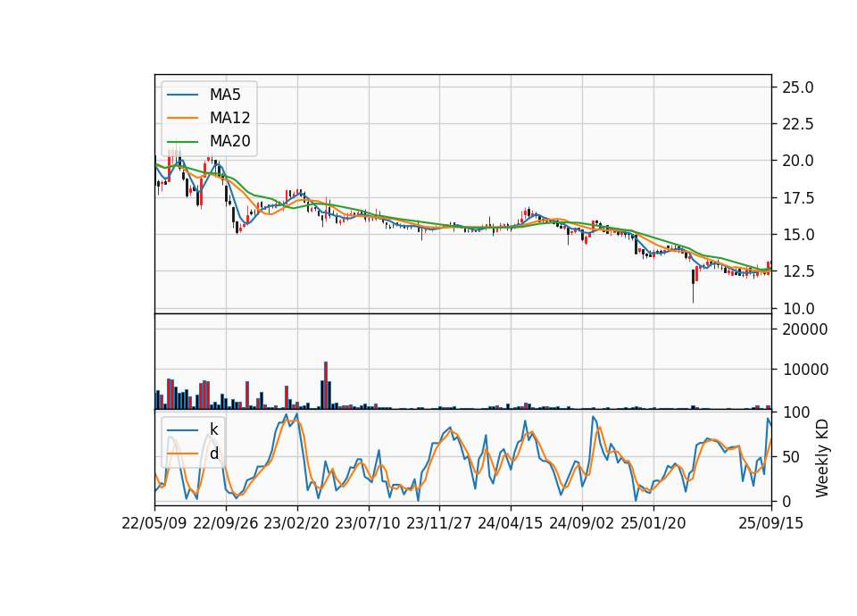Click the 25.0 price axis tick
The image size is (857, 616).
(x=798, y=87)
